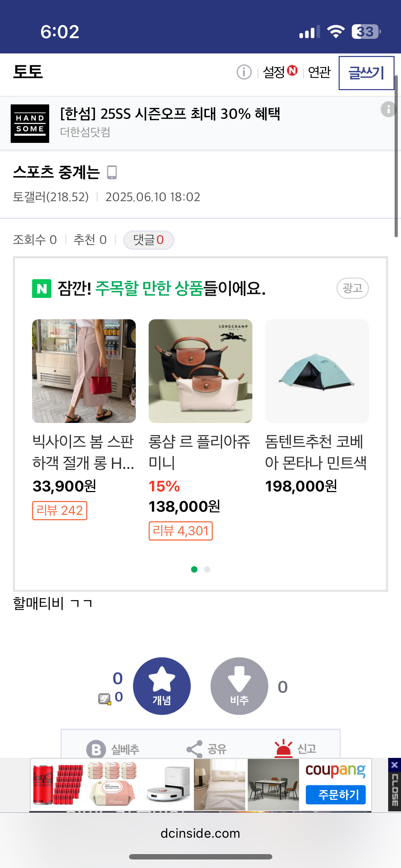Close the Coupang banner ad
Screen dimensions: 401x868
point(394,765)
